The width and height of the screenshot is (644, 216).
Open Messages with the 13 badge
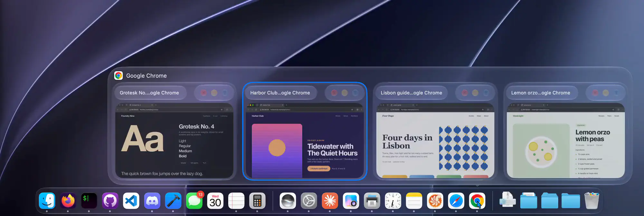[194, 201]
